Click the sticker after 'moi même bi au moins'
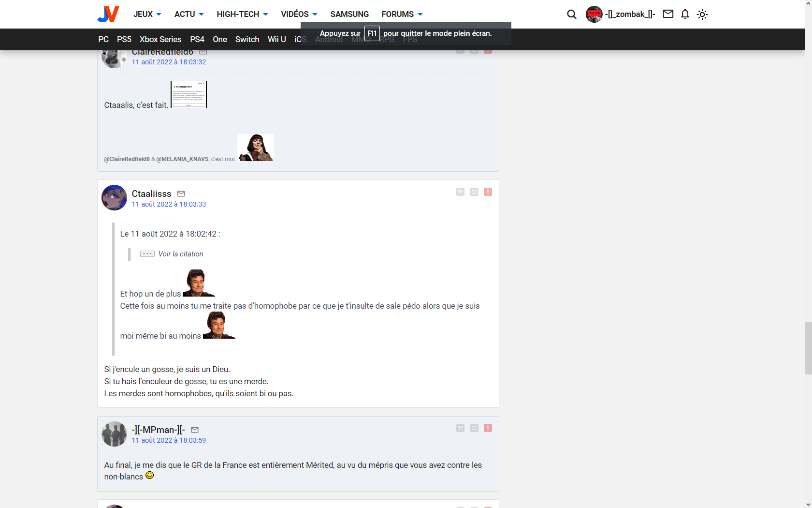 [219, 325]
